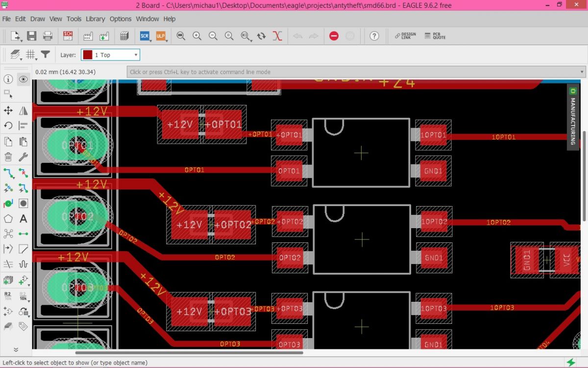Click the Switch to Schematic button
Screen dimensions: 588x368
[x=68, y=36]
